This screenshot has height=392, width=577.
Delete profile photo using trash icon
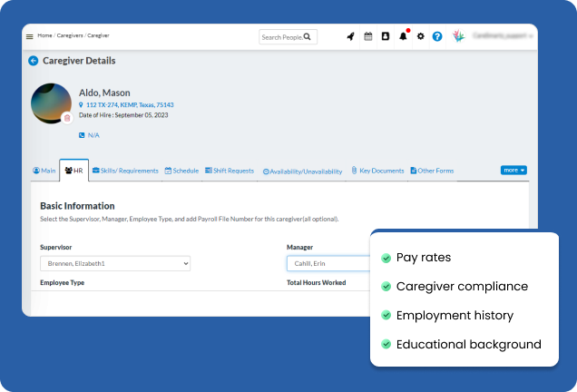[x=67, y=118]
